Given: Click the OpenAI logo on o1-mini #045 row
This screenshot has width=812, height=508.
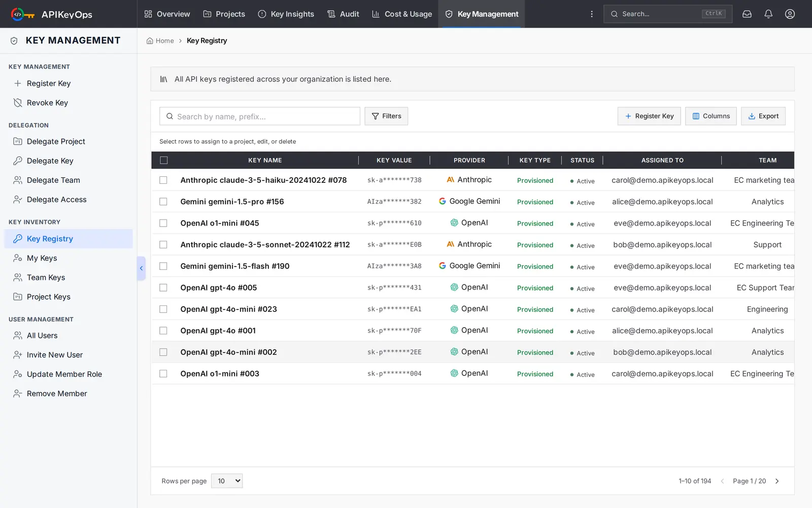Looking at the screenshot, I should coord(454,223).
